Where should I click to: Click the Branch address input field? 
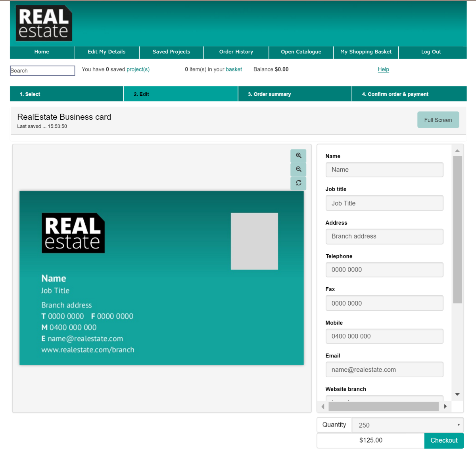(384, 236)
